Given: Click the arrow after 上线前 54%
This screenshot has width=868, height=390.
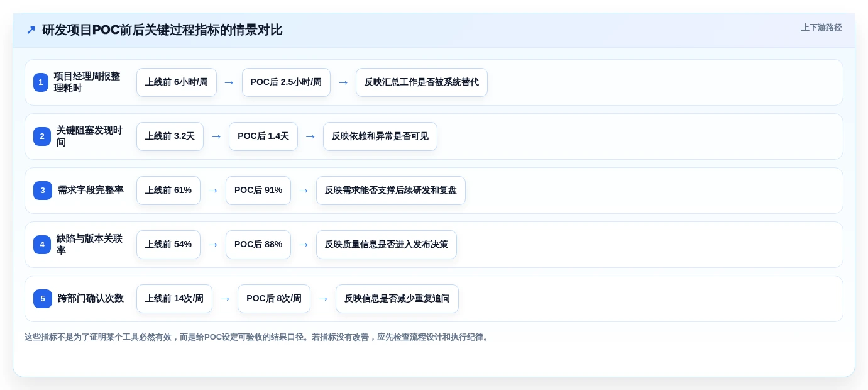Looking at the screenshot, I should (213, 245).
